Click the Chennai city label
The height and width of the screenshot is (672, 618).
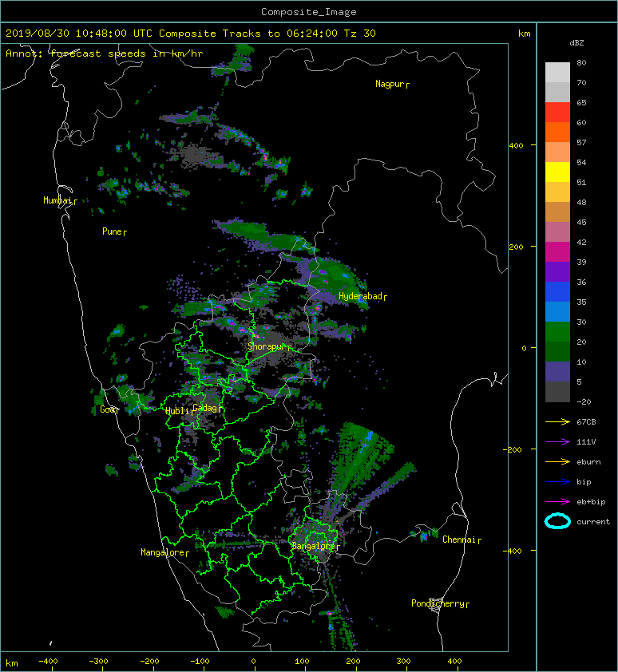coord(462,540)
